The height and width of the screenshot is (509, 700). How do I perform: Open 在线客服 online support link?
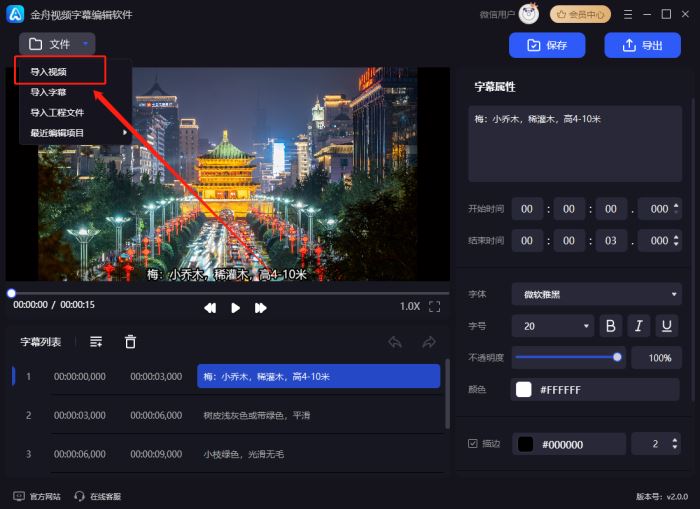pos(98,496)
